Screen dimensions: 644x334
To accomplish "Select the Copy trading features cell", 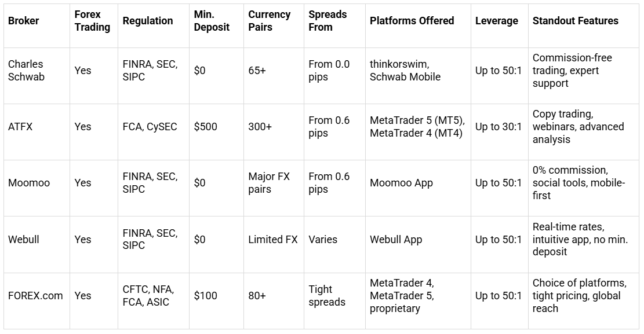I will click(x=578, y=127).
